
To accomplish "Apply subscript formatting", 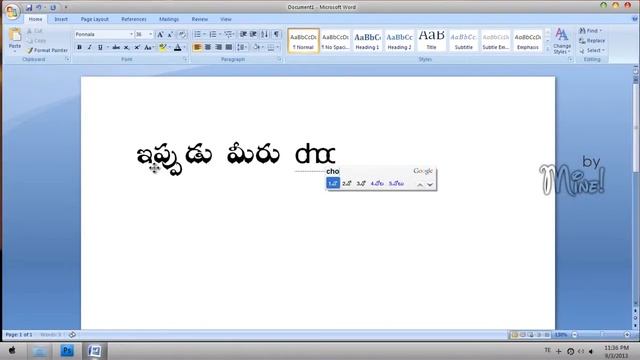I will click(127, 47).
